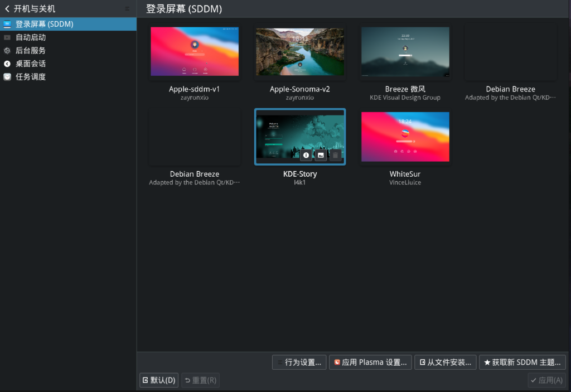Open 任务调度 settings page

point(68,76)
